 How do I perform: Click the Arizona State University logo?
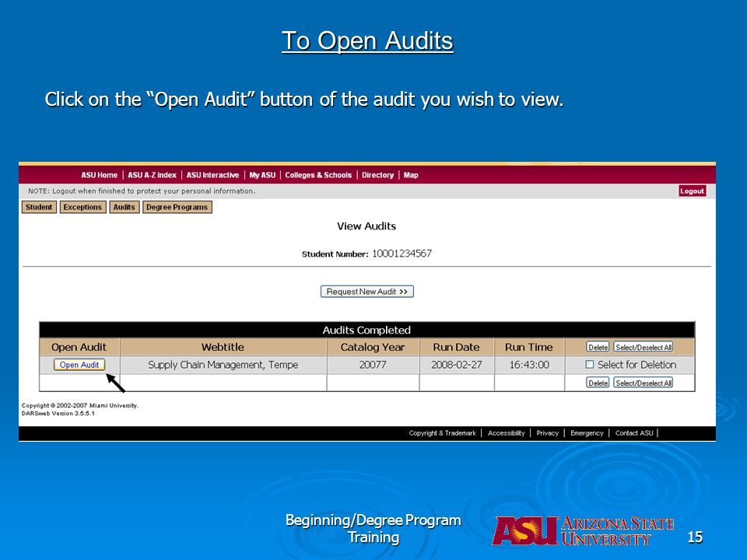click(x=583, y=531)
